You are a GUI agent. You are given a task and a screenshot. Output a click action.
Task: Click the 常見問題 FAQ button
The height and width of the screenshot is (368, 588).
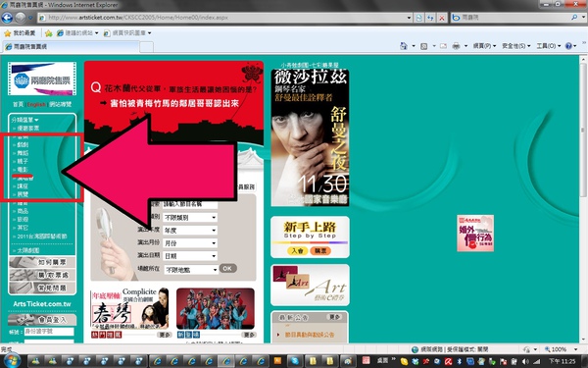pos(42,288)
